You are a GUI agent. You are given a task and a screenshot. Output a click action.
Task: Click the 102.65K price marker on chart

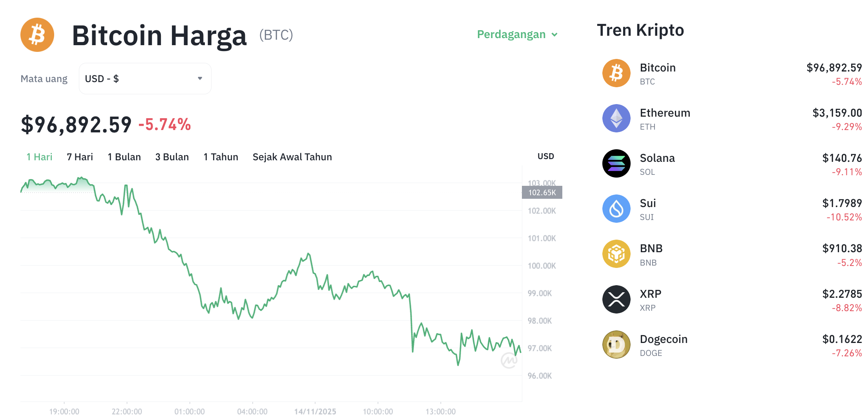542,192
